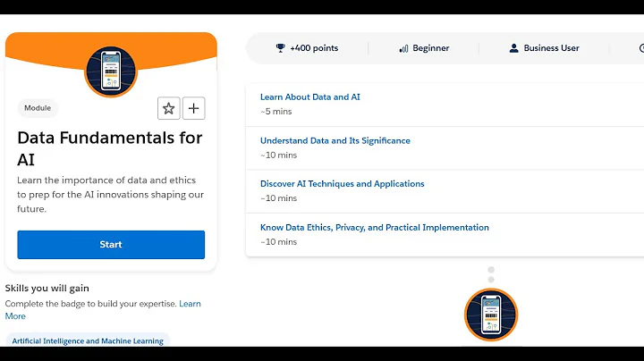Click ~10 mins under Understand Data unit
This screenshot has height=361, width=644.
(278, 155)
